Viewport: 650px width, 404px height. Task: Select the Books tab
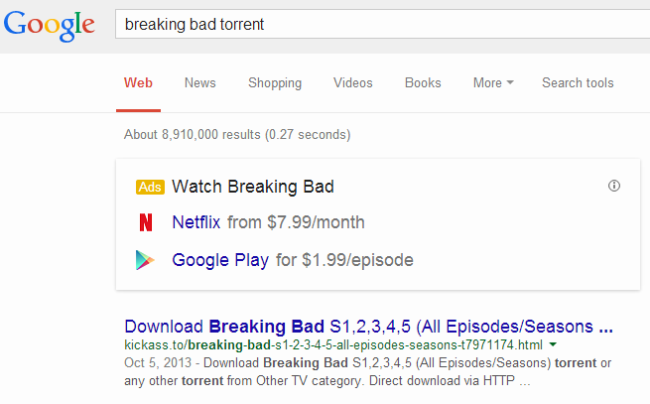click(423, 83)
